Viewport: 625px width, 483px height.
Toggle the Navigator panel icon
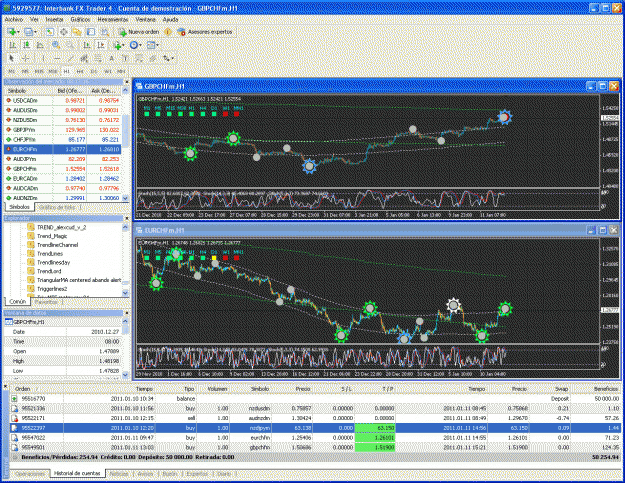pos(77,32)
